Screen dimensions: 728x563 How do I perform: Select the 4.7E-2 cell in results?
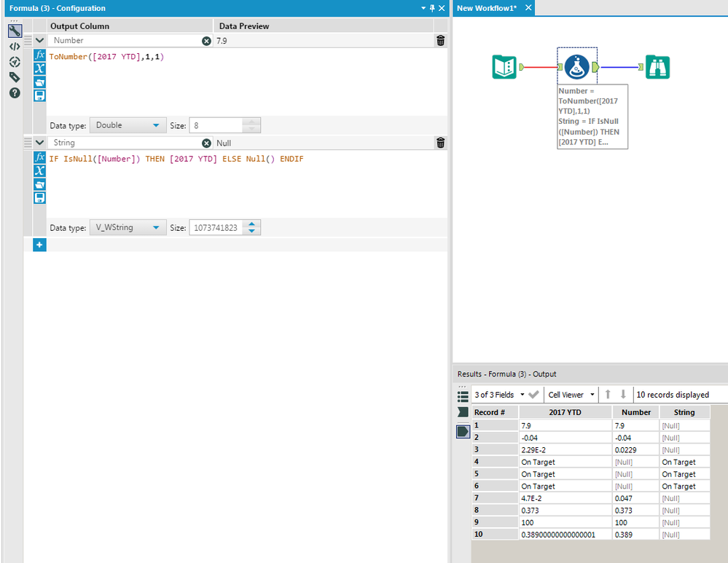point(565,498)
